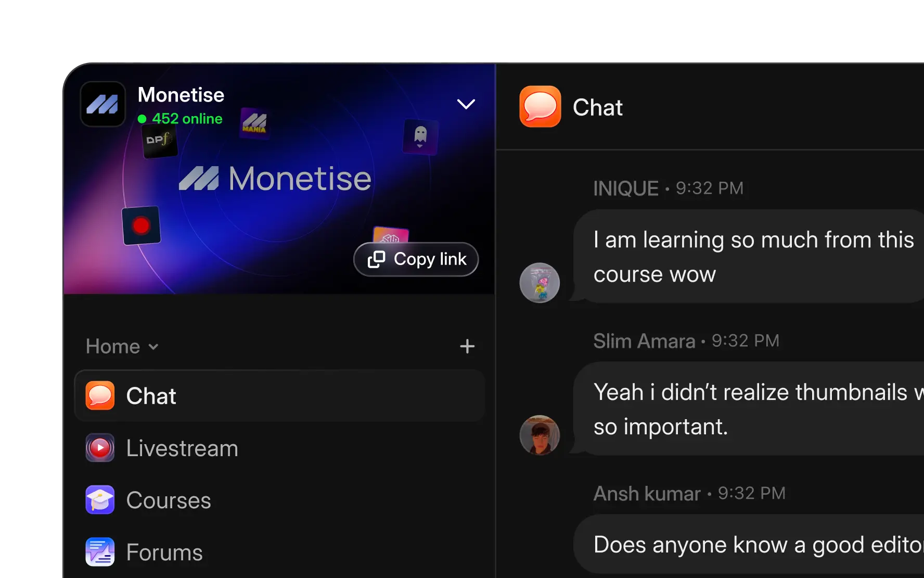The width and height of the screenshot is (924, 578).
Task: Collapse the Home navigation list
Action: [x=154, y=346]
